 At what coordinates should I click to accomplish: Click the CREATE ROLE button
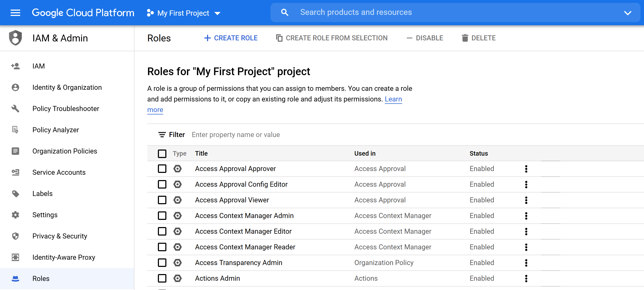tap(231, 38)
